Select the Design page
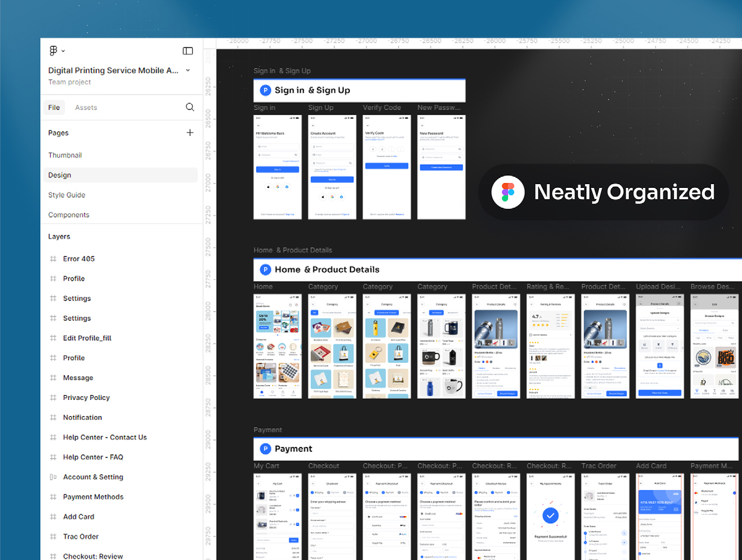The image size is (742, 560). [x=121, y=175]
